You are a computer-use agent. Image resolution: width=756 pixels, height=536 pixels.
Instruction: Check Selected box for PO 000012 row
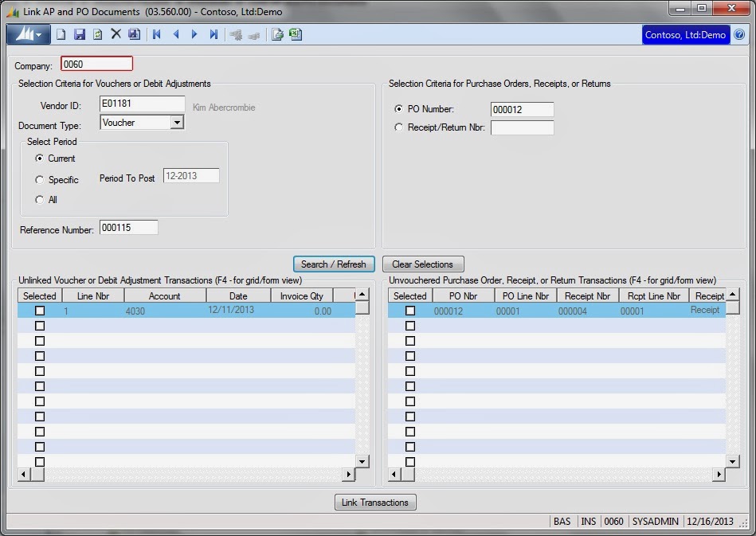point(410,311)
